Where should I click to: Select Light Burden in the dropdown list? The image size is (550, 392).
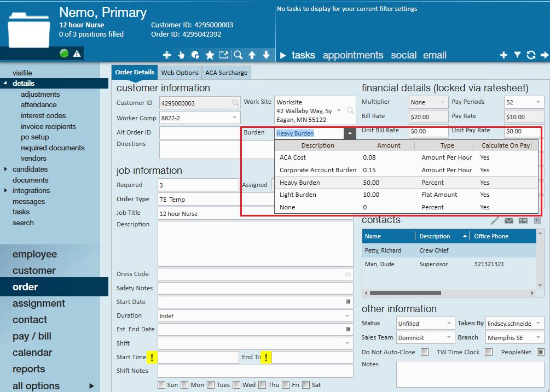point(406,195)
